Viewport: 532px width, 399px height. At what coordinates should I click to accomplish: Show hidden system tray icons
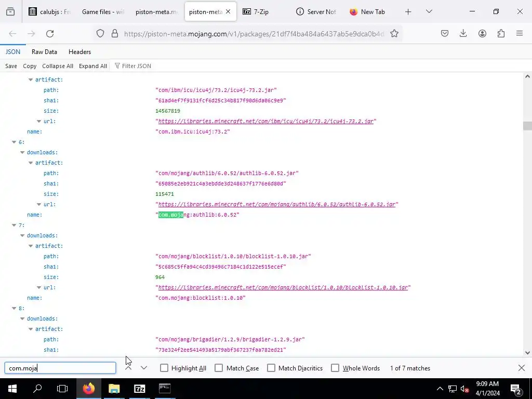(440, 389)
